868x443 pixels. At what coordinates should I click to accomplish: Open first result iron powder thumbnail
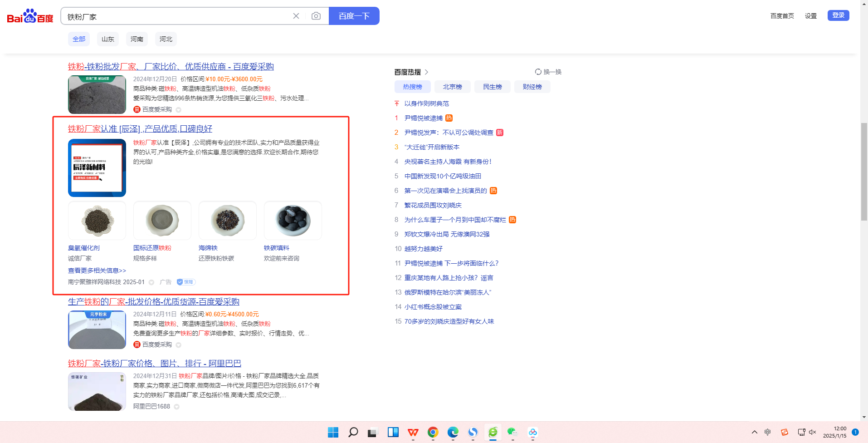(x=97, y=95)
